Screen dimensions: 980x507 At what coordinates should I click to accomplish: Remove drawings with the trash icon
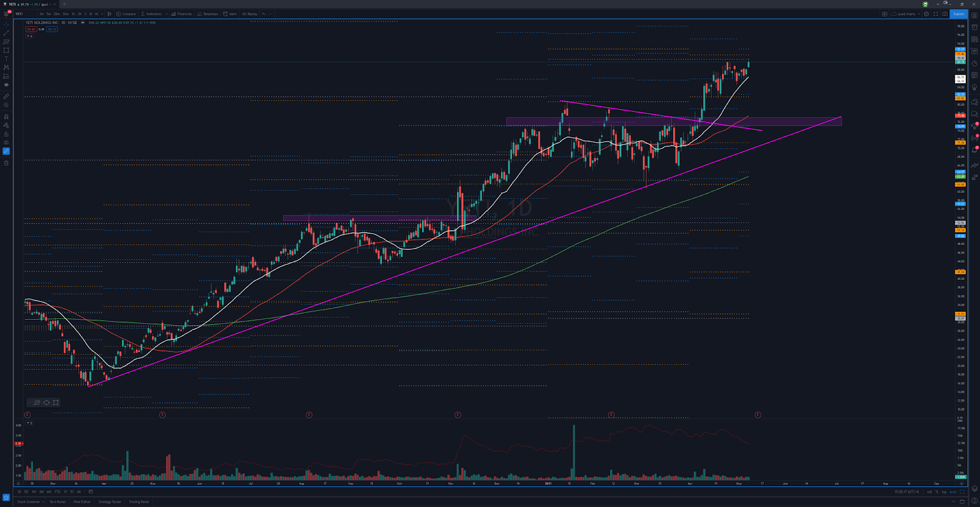tap(6, 163)
